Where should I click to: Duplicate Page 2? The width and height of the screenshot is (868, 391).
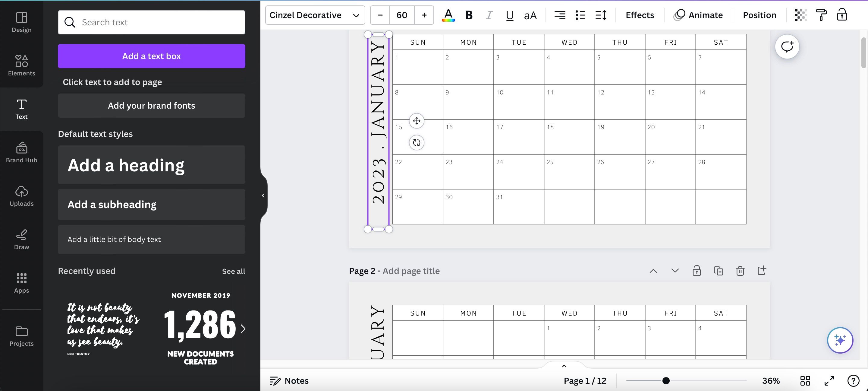click(718, 271)
